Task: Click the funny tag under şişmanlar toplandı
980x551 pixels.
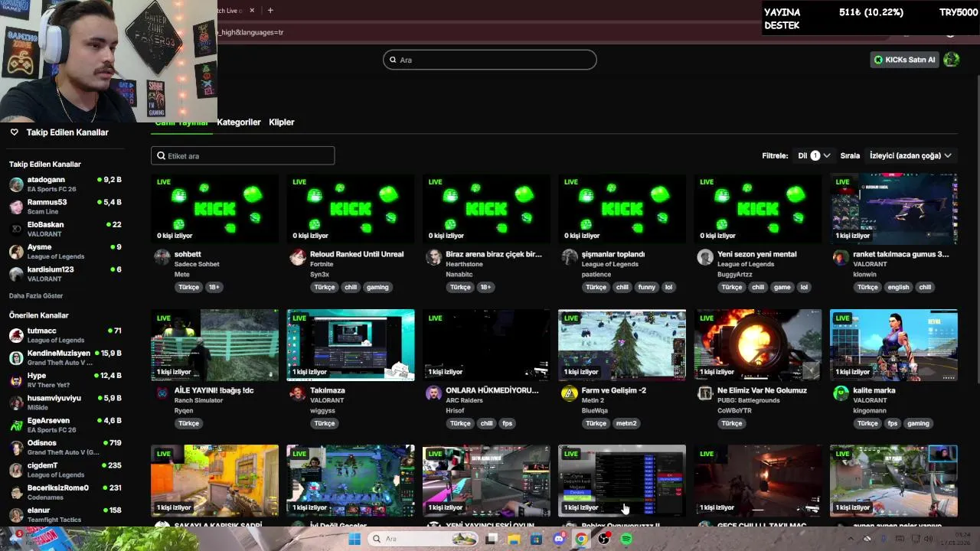Action: pos(647,287)
